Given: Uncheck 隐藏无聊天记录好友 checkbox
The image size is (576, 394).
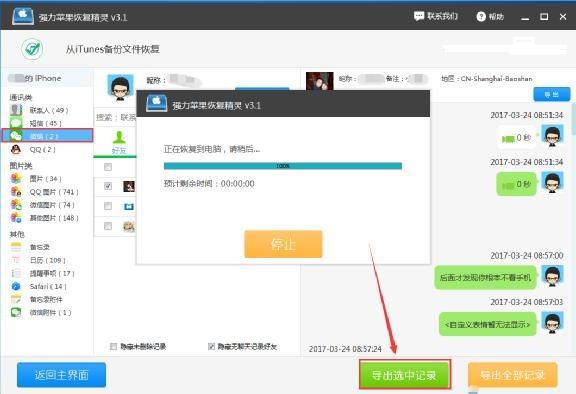Looking at the screenshot, I should 211,346.
